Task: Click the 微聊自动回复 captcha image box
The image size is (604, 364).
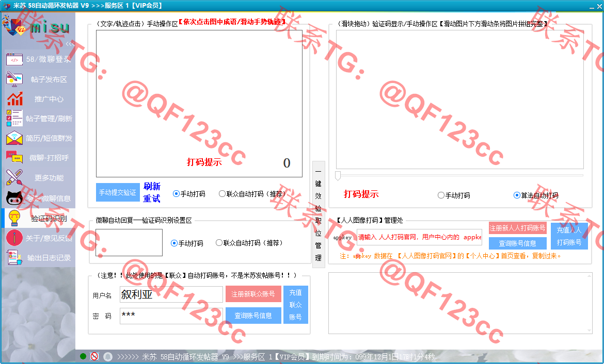Action: pyautogui.click(x=129, y=242)
